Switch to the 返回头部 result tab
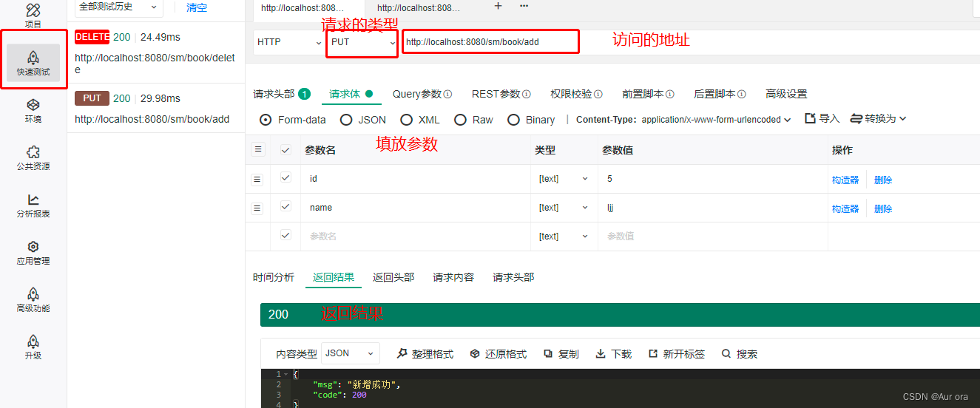Image resolution: width=980 pixels, height=408 pixels. coord(393,277)
